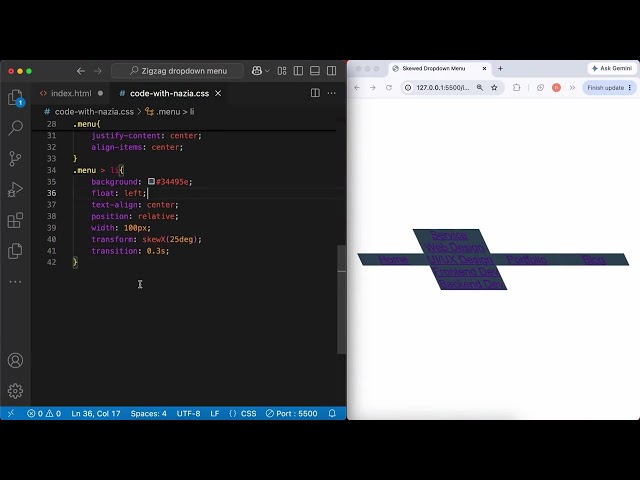Click UI/UX Design dropdown link
640x480 pixels.
(x=460, y=260)
